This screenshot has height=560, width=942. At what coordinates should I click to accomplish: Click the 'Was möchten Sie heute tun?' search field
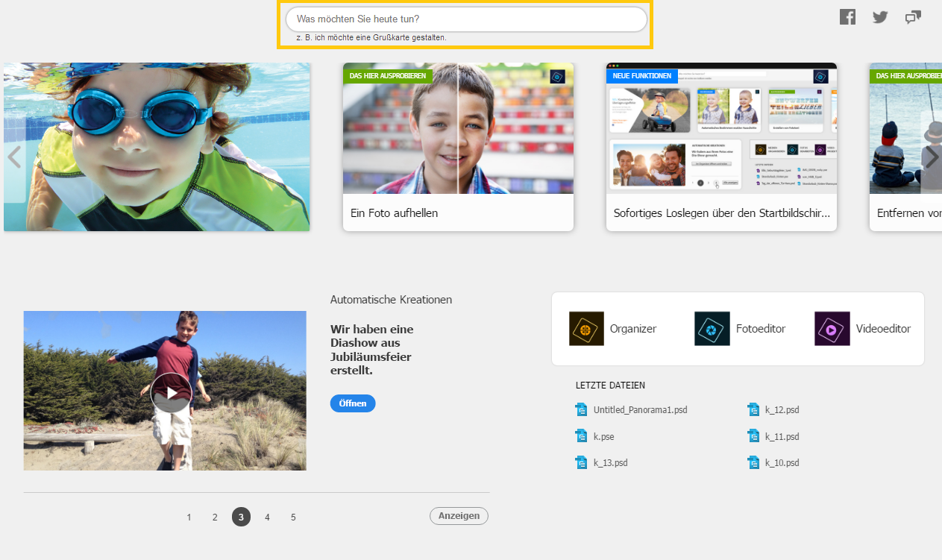[466, 19]
